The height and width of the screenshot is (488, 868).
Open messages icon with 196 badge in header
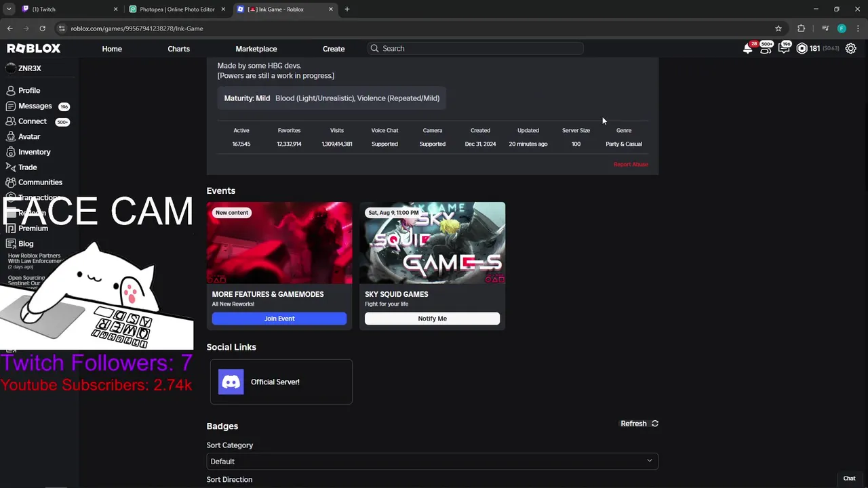point(783,49)
